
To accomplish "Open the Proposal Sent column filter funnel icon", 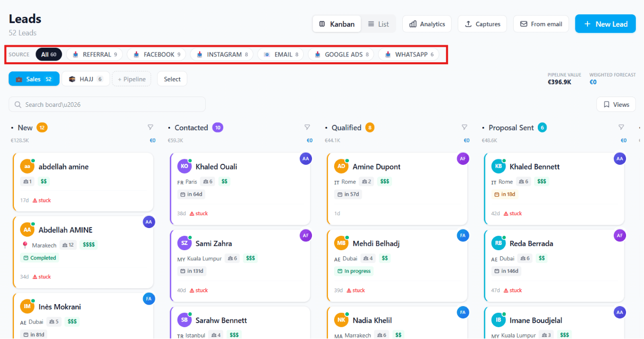I will point(621,127).
